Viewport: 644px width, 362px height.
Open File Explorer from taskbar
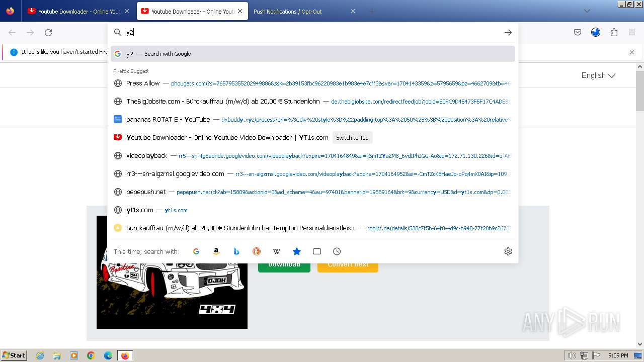(x=57, y=355)
